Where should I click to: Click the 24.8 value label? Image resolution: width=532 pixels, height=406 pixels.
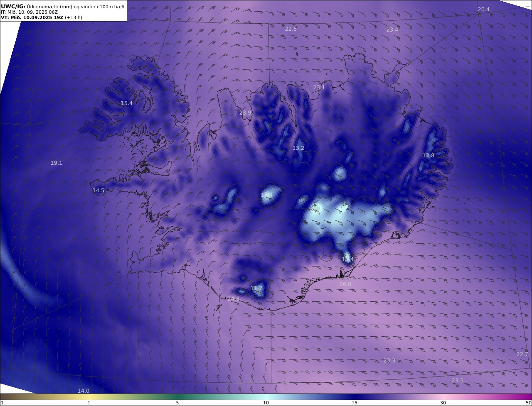tap(234, 299)
